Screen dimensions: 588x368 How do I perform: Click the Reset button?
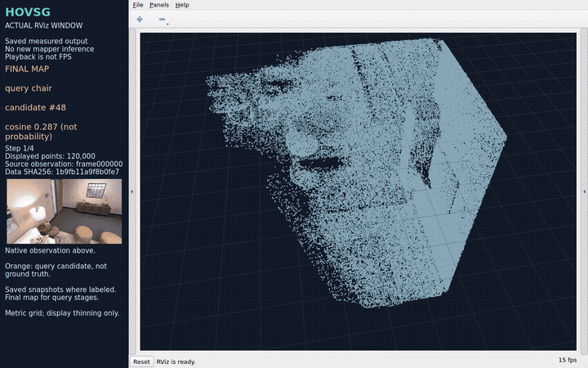click(141, 361)
